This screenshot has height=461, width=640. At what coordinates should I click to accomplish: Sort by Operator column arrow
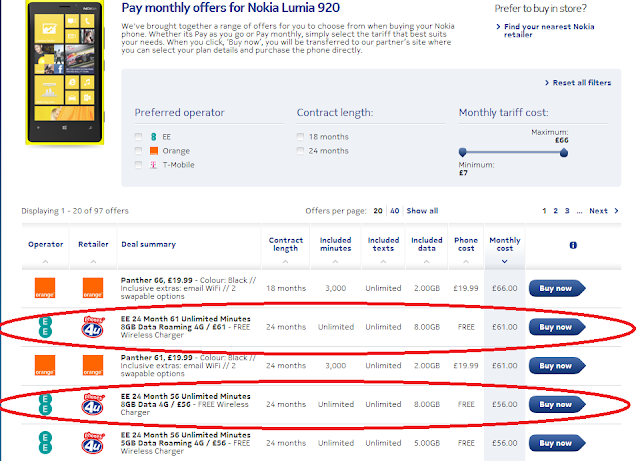tap(45, 261)
